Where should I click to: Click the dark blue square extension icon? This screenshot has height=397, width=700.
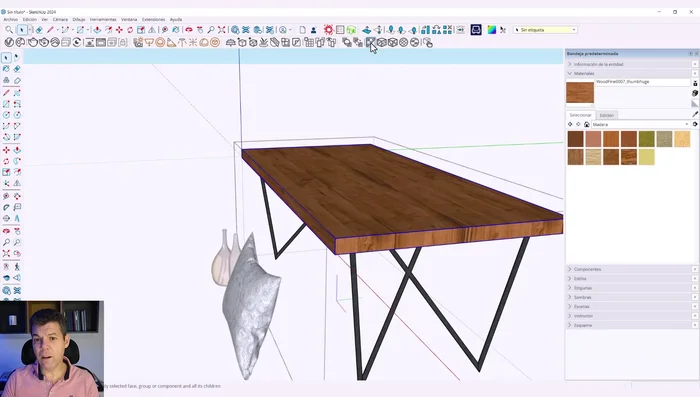coord(476,30)
